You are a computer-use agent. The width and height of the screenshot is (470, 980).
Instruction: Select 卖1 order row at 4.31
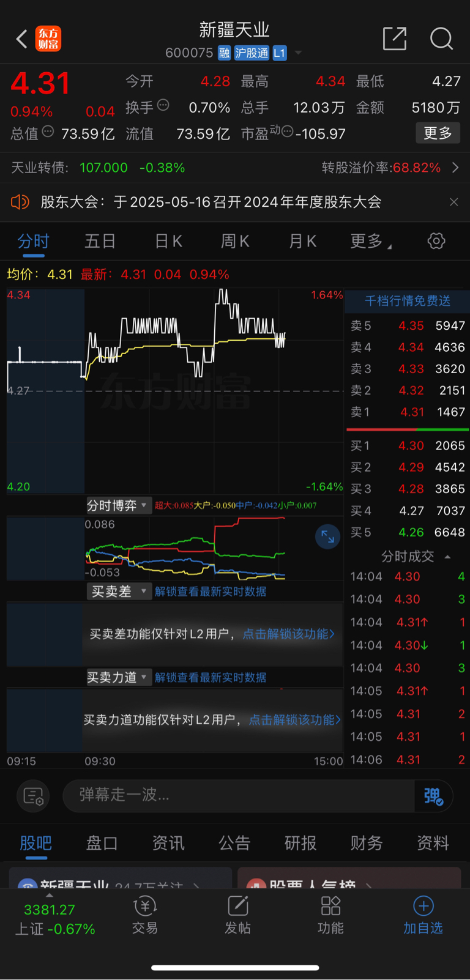click(408, 412)
